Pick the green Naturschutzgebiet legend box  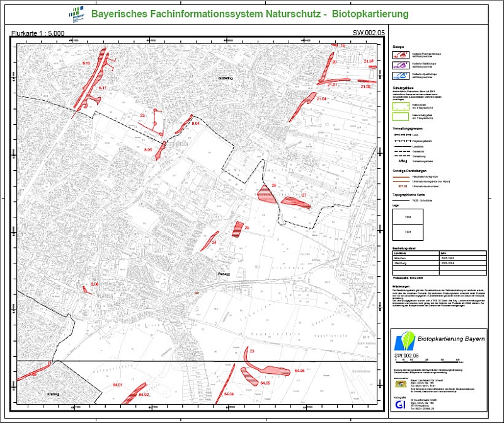tap(401, 117)
